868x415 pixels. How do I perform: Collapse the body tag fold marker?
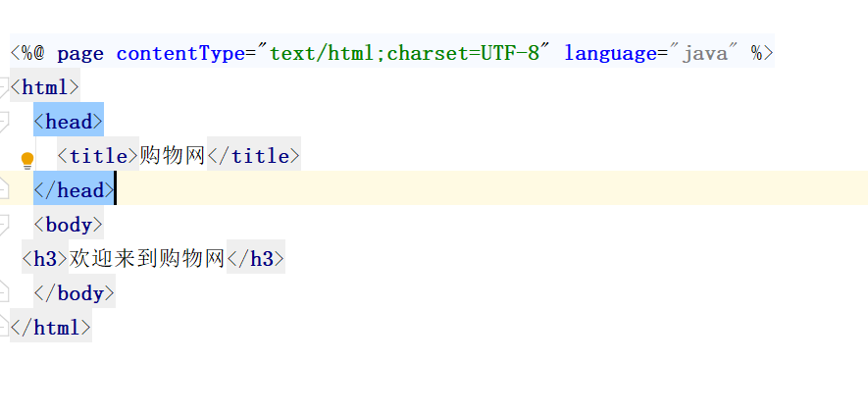[3, 225]
